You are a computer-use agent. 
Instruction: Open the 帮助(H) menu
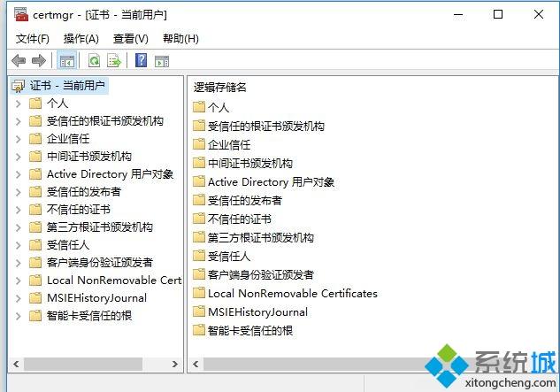pyautogui.click(x=180, y=39)
